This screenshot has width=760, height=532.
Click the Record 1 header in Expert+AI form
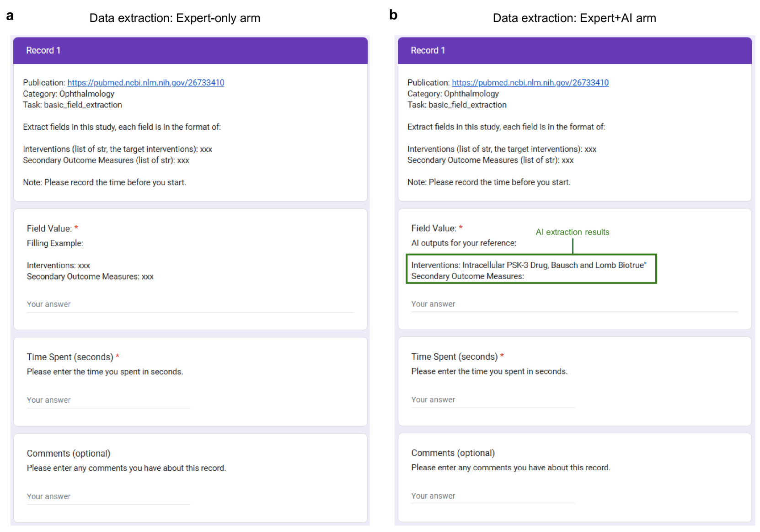428,51
